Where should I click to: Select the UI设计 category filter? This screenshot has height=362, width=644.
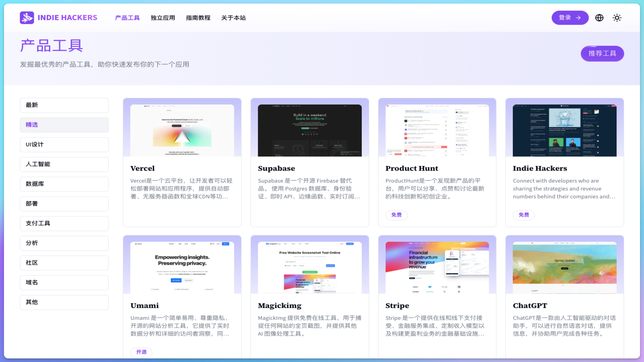pos(64,145)
